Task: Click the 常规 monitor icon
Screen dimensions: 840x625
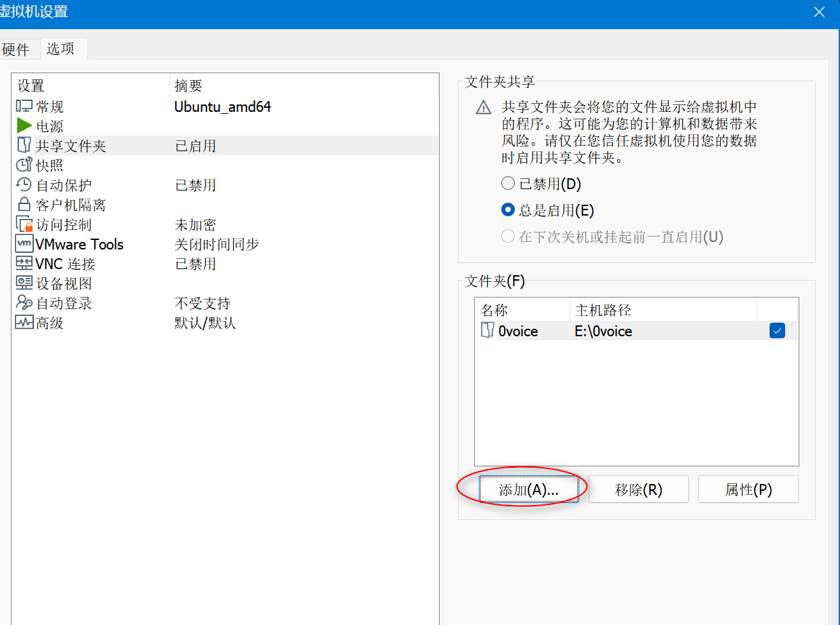Action: coord(24,106)
